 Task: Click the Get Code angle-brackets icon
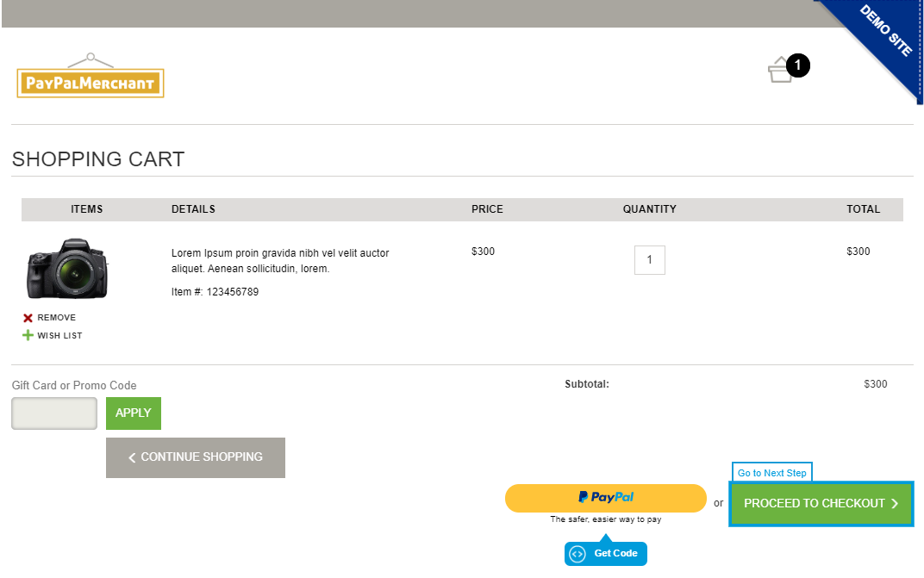577,554
